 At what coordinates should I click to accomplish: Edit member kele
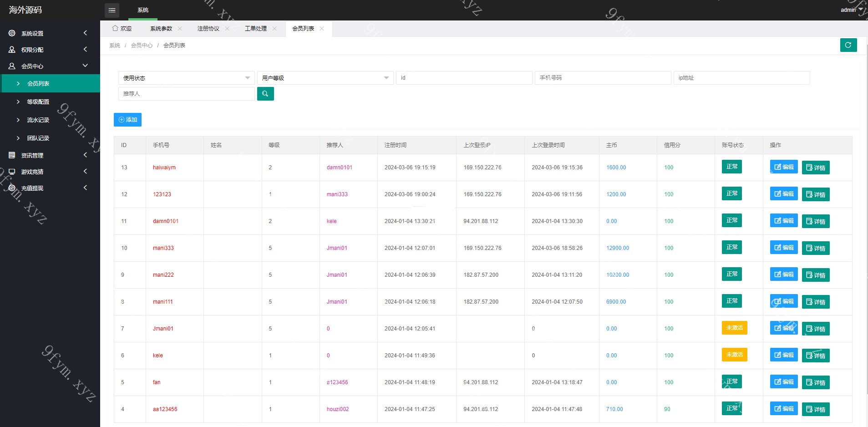coord(784,355)
